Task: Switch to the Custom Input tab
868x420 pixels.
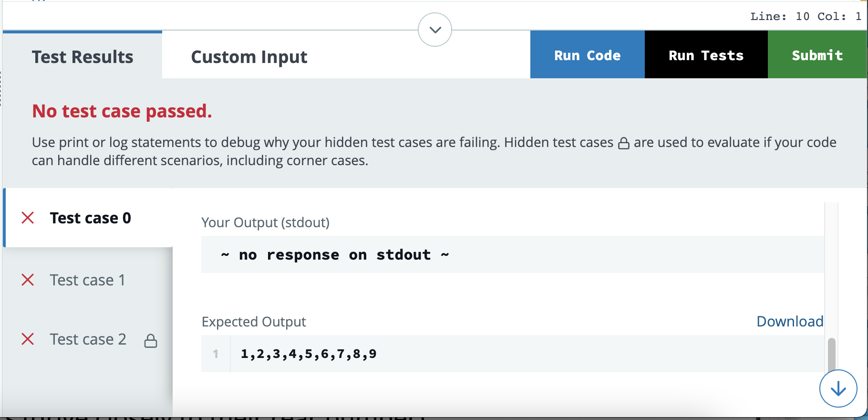Action: pos(249,56)
